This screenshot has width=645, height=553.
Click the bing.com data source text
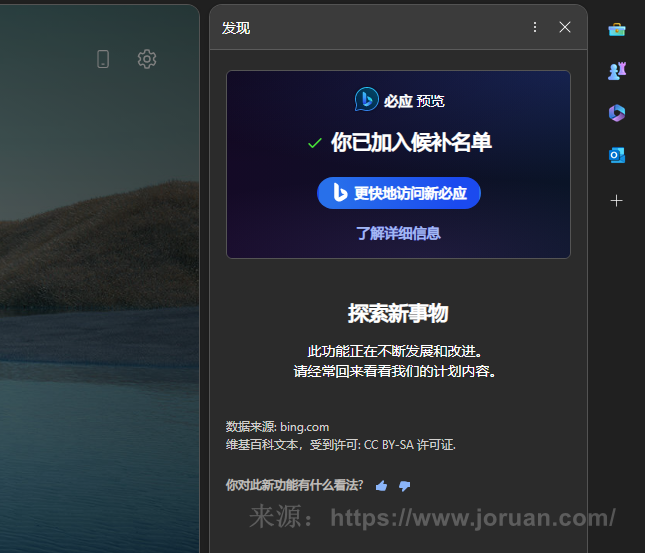pyautogui.click(x=304, y=427)
